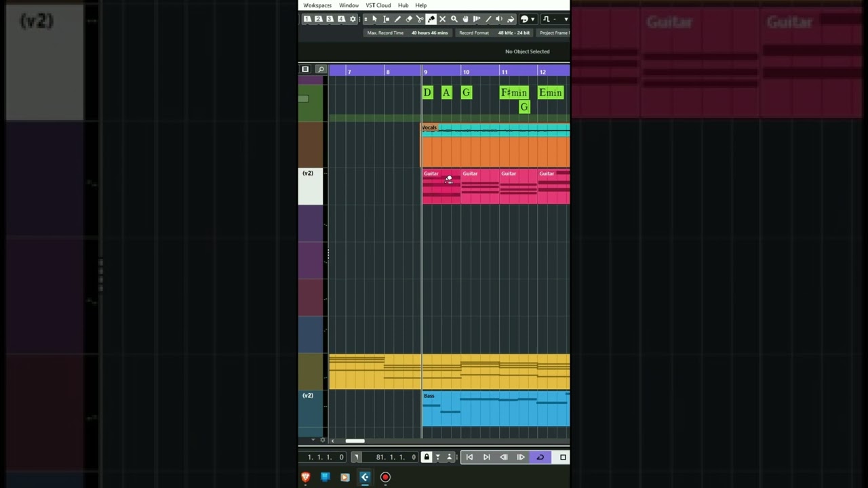Open workspace settings gear in toolbar
The image size is (868, 488).
click(353, 19)
